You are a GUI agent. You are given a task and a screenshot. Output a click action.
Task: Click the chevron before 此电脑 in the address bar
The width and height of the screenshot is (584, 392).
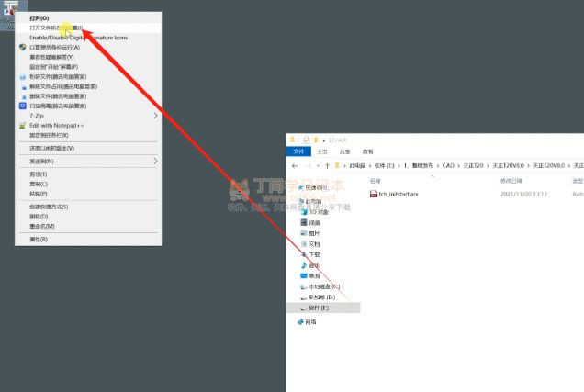pyautogui.click(x=345, y=166)
